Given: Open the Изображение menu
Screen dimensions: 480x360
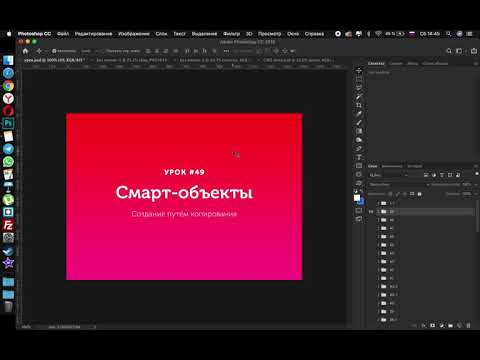Looking at the screenshot, I should tap(134, 34).
